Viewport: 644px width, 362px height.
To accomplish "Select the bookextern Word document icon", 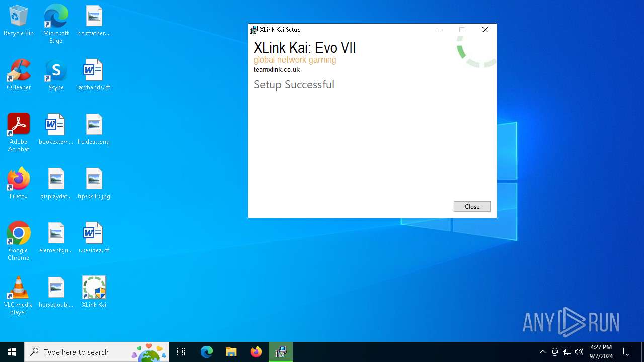I will pyautogui.click(x=56, y=130).
